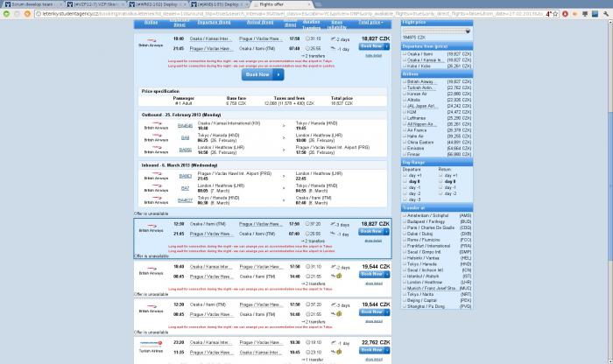Tick British Airways in the Airlines filter

click(405, 81)
